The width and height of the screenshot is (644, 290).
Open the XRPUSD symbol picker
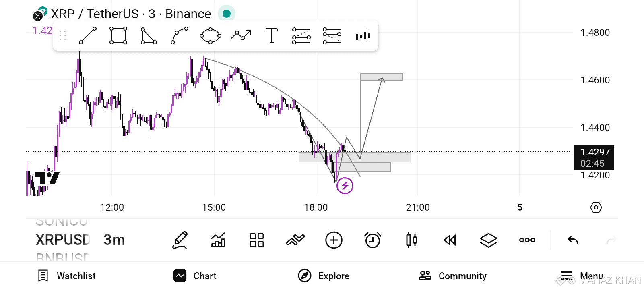[x=63, y=240]
